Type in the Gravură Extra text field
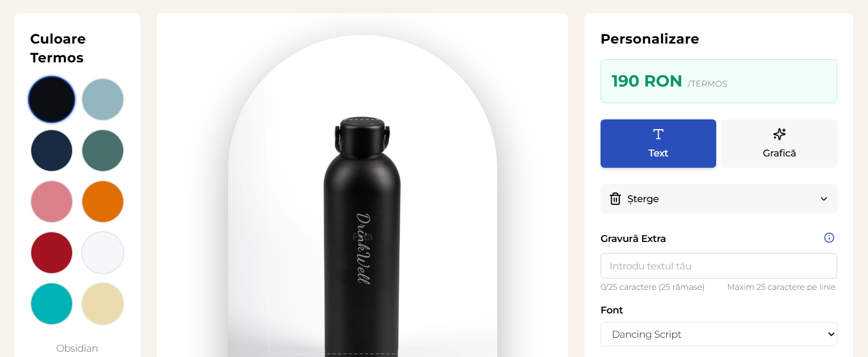Image resolution: width=868 pixels, height=357 pixels. [x=718, y=266]
